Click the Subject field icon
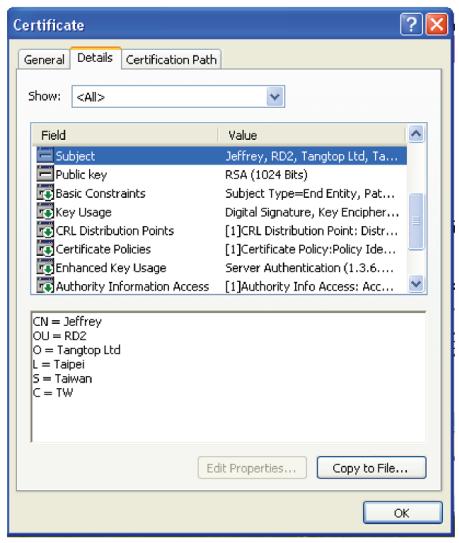 (x=45, y=155)
